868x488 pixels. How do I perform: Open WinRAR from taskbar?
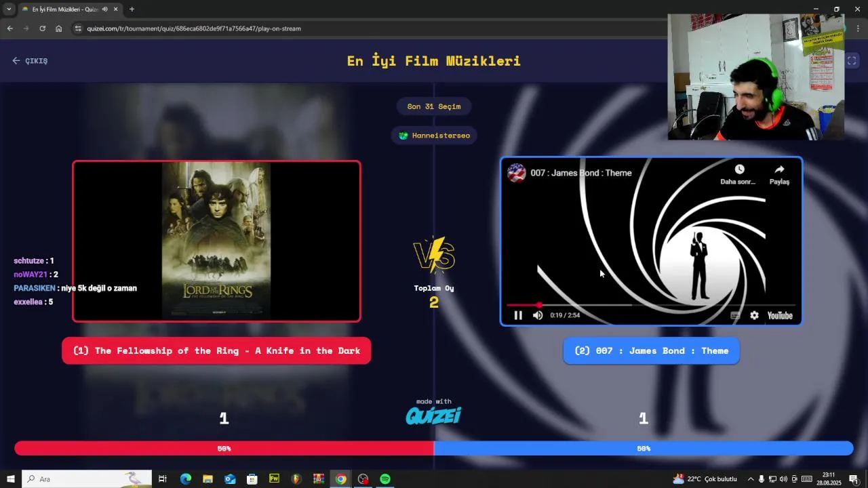(319, 479)
